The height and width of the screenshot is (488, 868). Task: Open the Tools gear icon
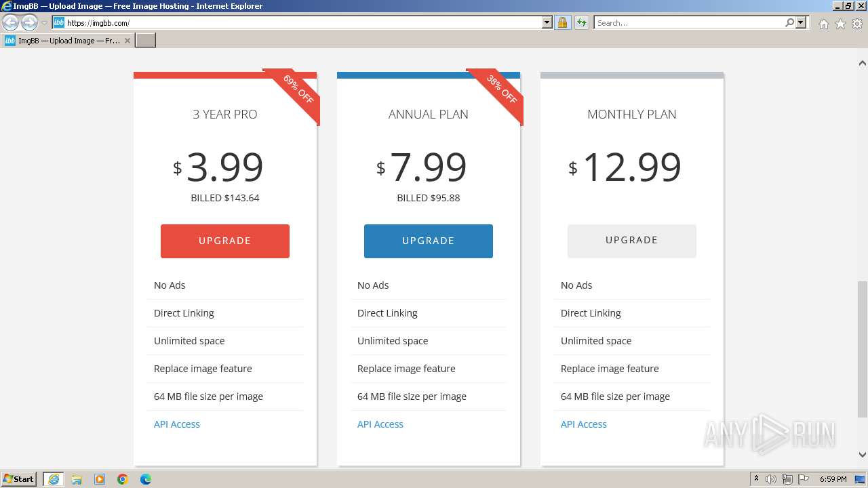(856, 24)
